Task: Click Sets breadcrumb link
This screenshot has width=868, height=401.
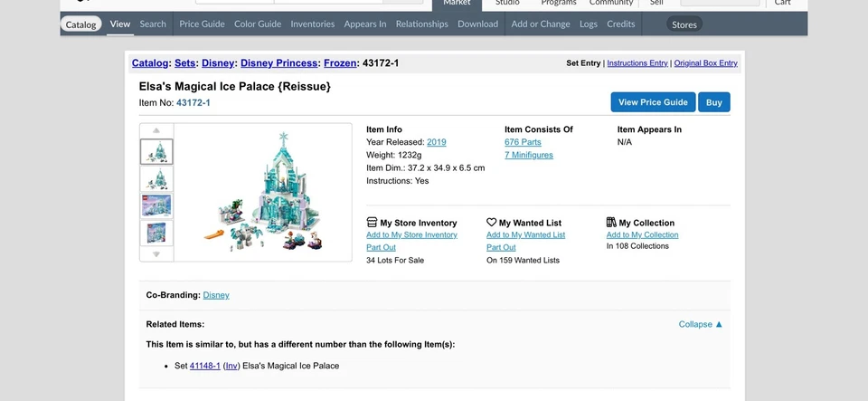Action: [184, 63]
